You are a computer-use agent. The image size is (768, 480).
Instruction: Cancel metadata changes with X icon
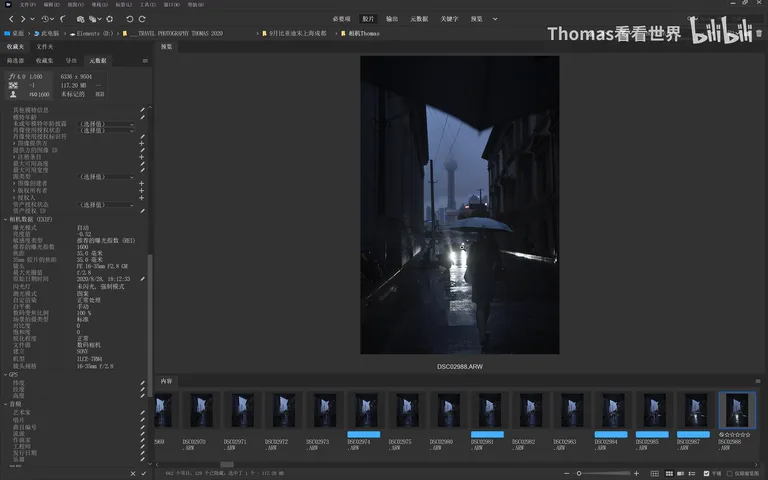tap(133, 474)
